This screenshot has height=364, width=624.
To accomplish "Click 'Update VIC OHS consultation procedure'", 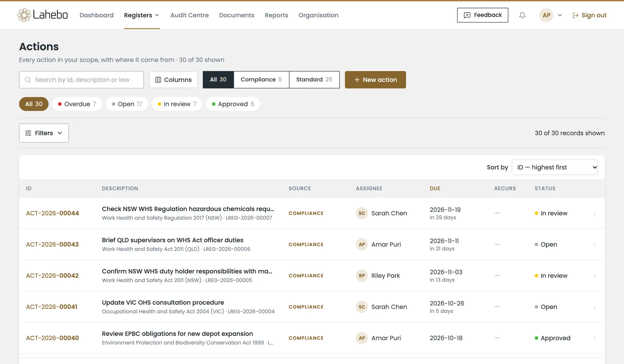I will tap(163, 303).
